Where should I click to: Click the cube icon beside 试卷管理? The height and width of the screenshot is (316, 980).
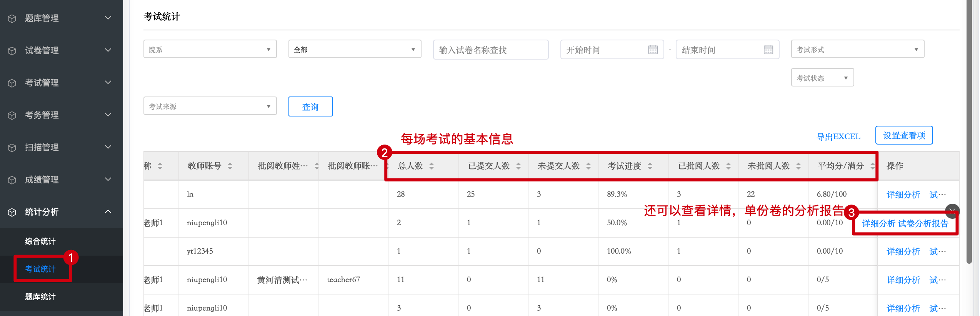pyautogui.click(x=12, y=51)
